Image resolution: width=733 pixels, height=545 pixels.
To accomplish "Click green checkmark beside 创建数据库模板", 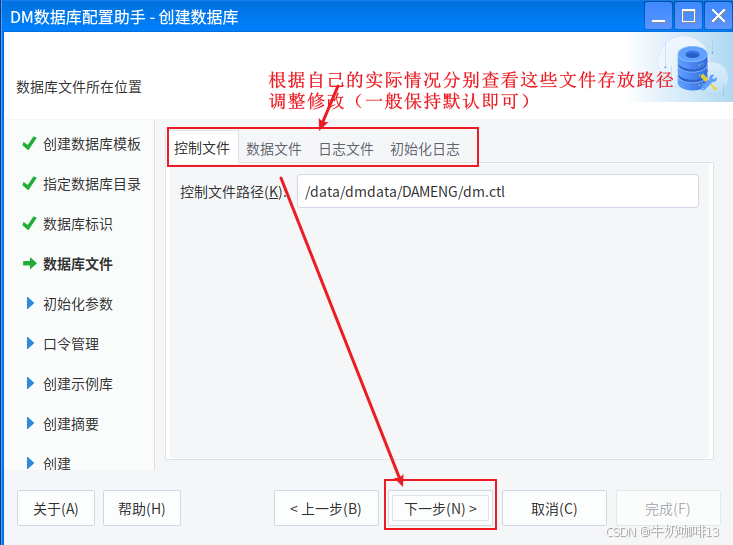I will [29, 143].
